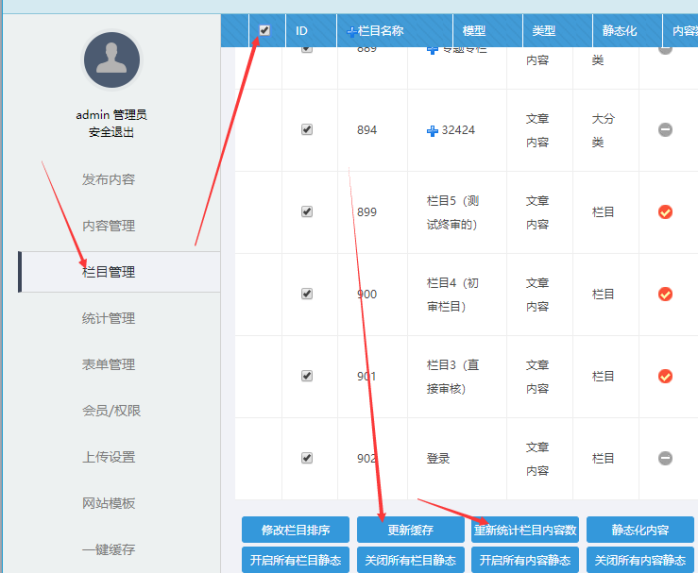Click the orange check status icon for row 900
Screen dimensions: 698x573
click(x=665, y=294)
